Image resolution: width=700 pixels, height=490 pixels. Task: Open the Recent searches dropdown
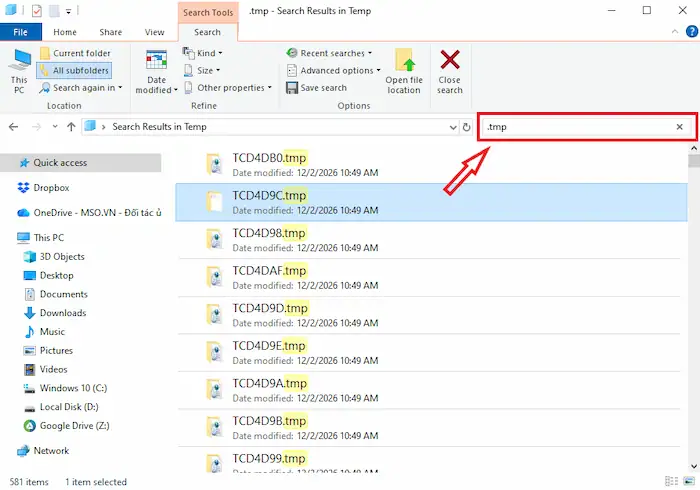(329, 53)
